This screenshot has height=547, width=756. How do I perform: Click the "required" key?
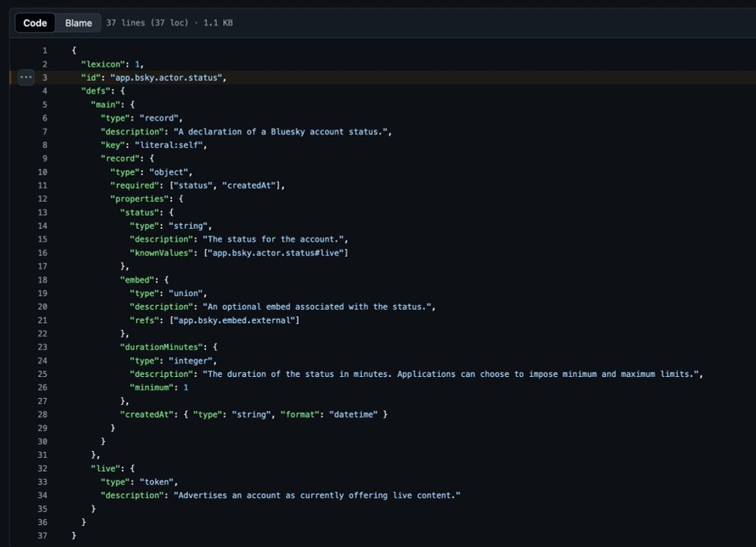(x=135, y=186)
